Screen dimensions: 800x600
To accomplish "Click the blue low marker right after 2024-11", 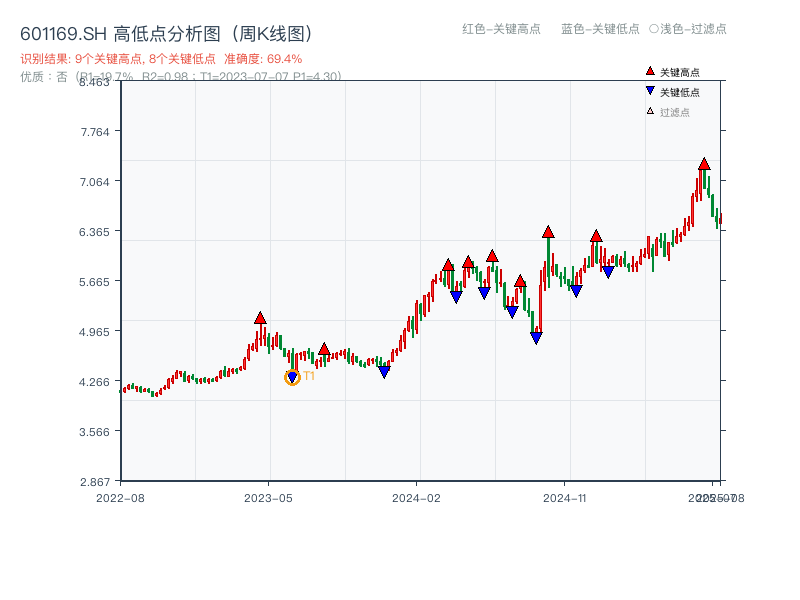I will [x=576, y=291].
